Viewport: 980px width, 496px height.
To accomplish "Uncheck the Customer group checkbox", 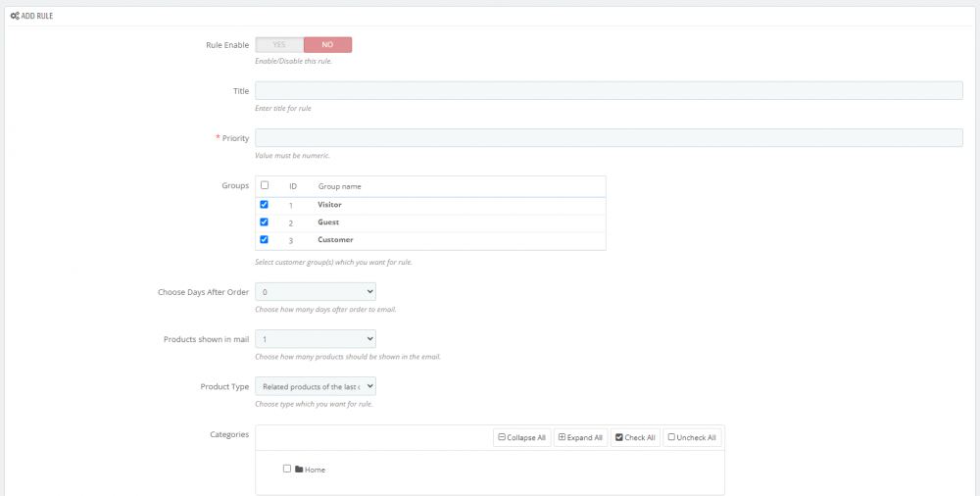I will pyautogui.click(x=264, y=239).
